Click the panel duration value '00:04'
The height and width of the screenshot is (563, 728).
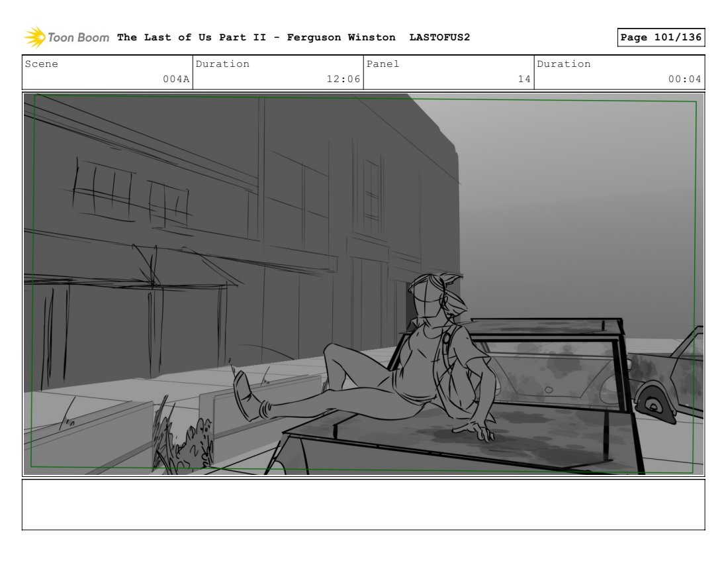(x=685, y=79)
